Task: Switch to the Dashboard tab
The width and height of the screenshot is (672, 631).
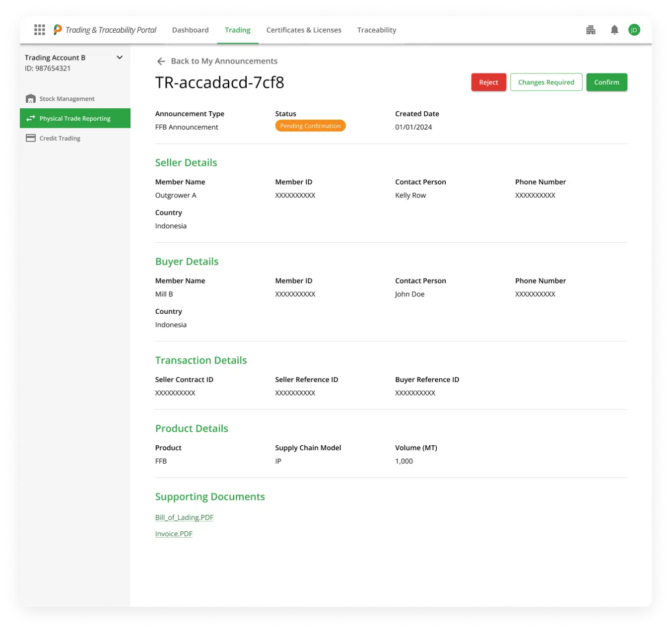Action: (190, 30)
